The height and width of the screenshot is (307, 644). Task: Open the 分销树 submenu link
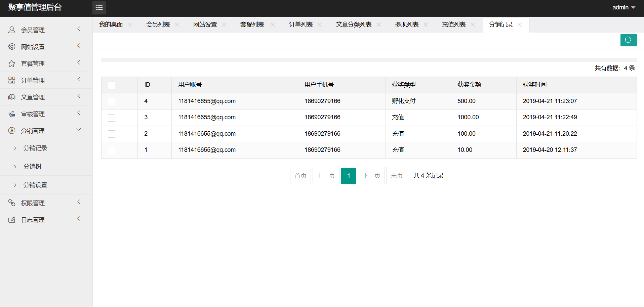click(x=32, y=167)
